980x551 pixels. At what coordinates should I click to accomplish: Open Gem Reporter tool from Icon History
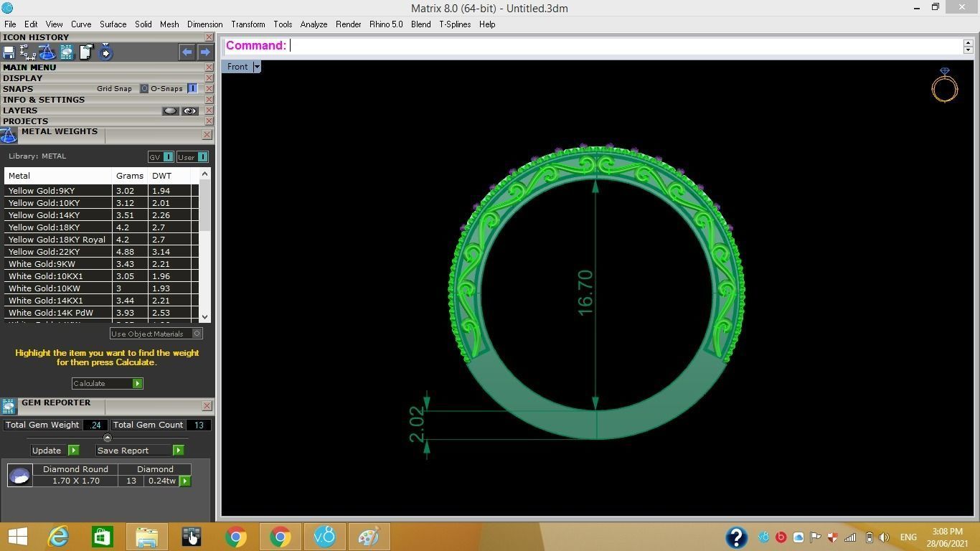pyautogui.click(x=67, y=52)
